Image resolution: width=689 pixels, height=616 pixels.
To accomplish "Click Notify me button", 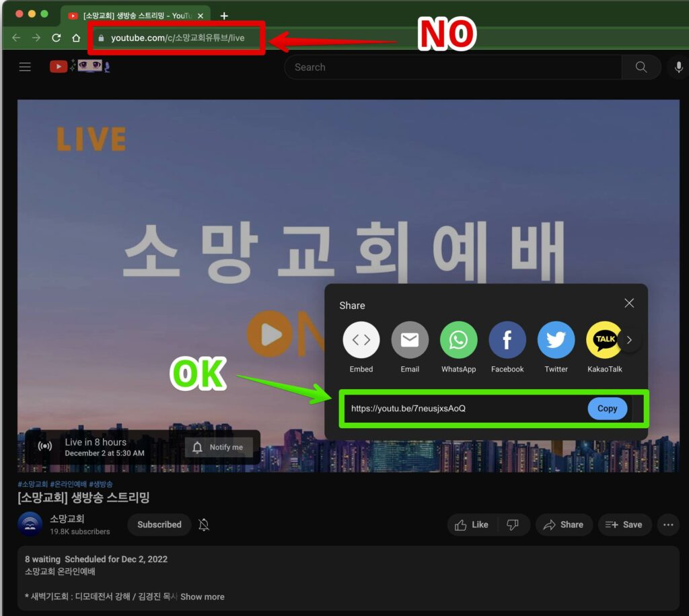I will 219,447.
